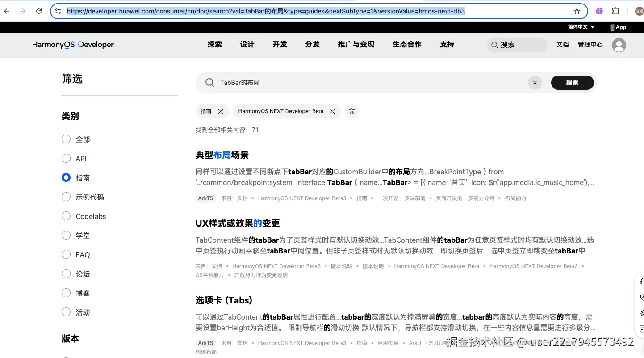Click 开放能力行为变更说明 breadcrumb
Image resolution: width=644 pixels, height=358 pixels.
[x=261, y=275]
